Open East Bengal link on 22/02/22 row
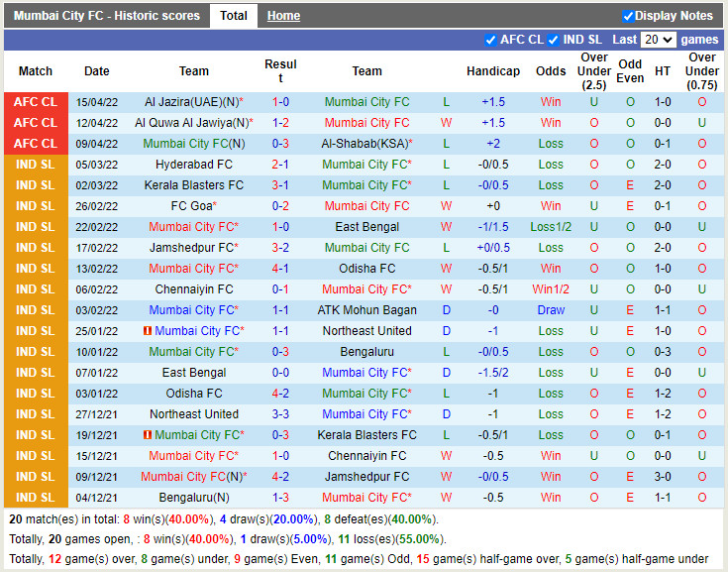Screen dimensions: 728x572 pos(366,227)
